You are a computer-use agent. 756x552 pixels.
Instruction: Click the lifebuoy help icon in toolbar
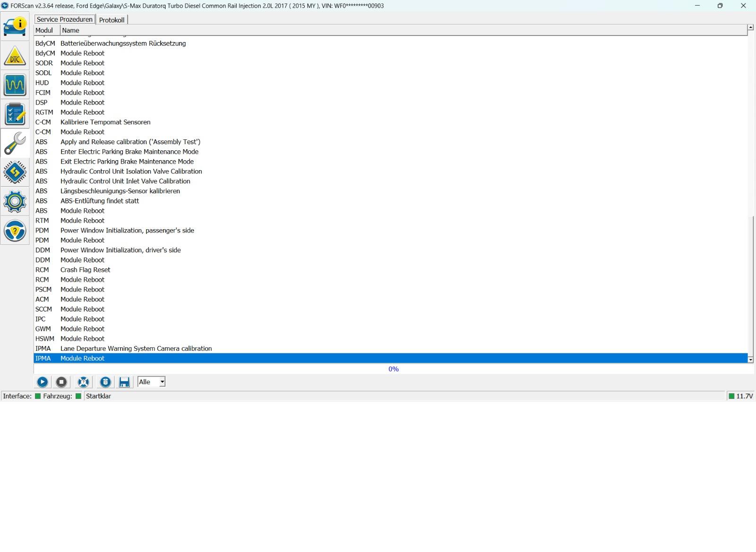[x=83, y=382]
